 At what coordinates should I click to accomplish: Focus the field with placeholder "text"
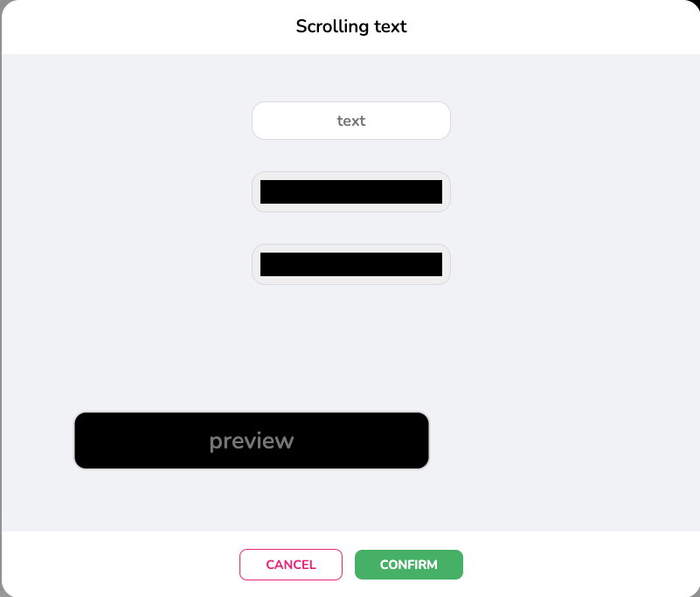(350, 121)
